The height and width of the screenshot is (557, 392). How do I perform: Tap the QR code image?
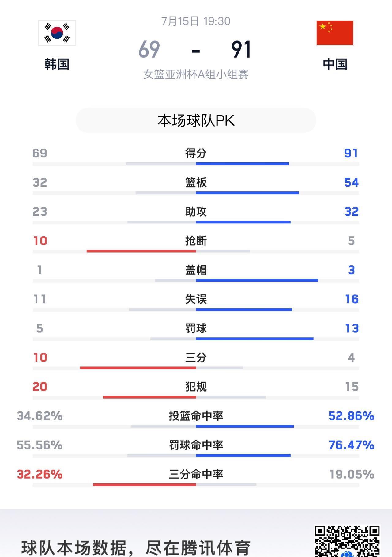click(347, 541)
